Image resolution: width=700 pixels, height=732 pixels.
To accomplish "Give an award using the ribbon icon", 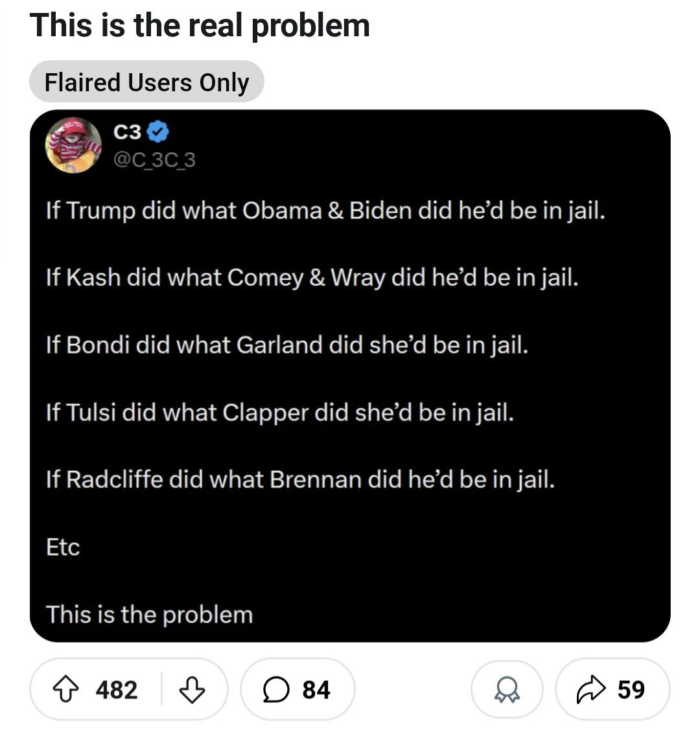I will [x=507, y=691].
